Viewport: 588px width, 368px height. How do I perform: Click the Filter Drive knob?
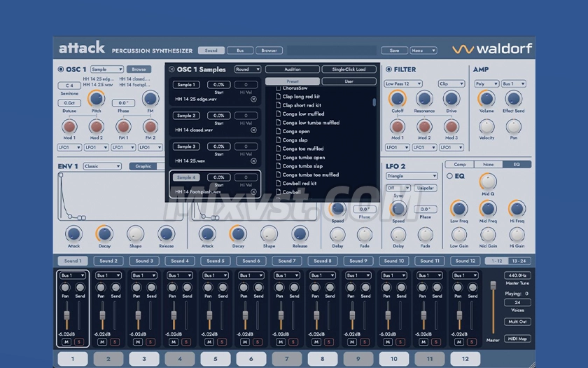451,99
